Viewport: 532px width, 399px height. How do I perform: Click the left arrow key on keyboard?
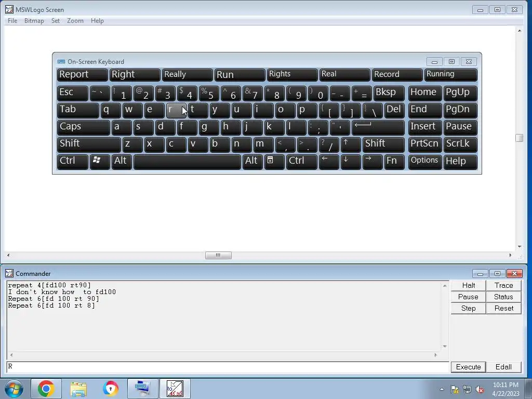tap(329, 162)
